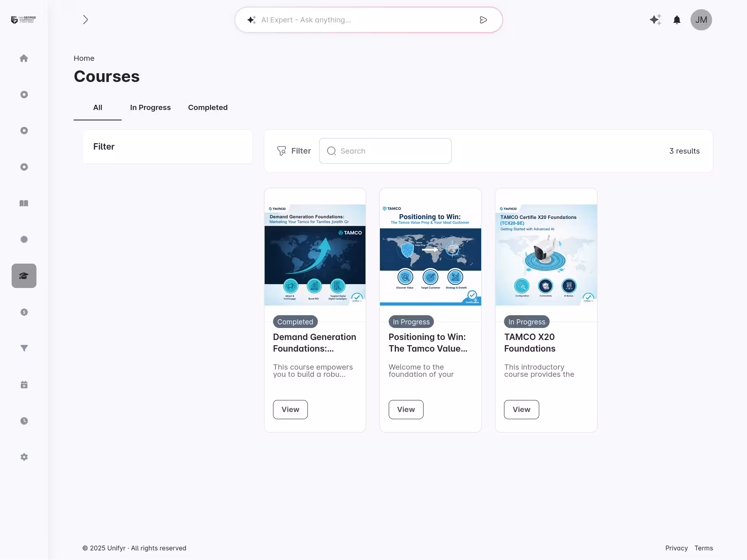This screenshot has height=560, width=747.
Task: Open notifications via the bell icon
Action: [677, 20]
